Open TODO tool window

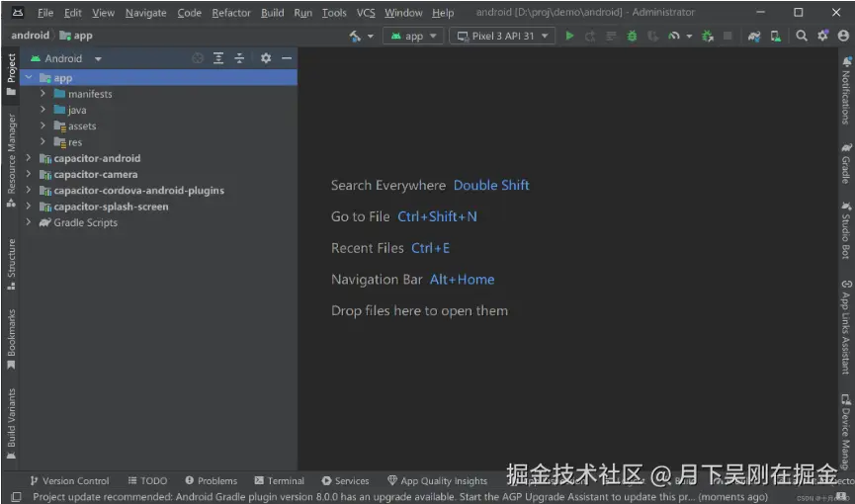(x=147, y=480)
